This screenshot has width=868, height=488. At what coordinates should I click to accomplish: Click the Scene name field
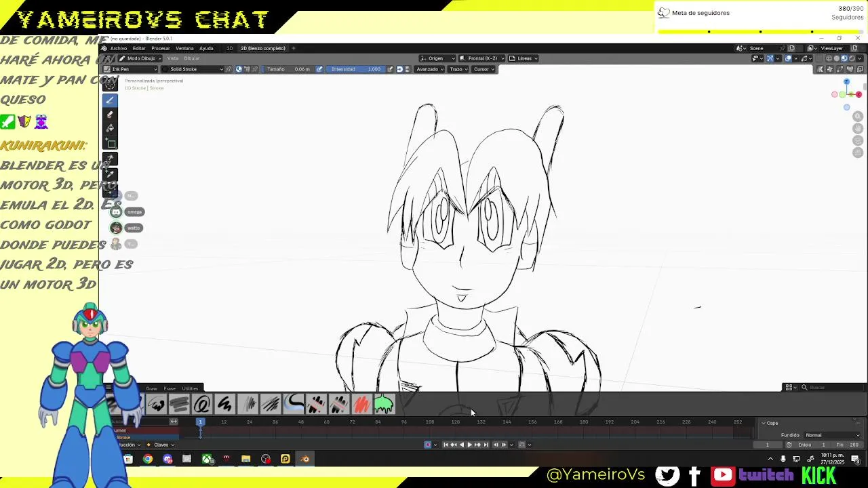pos(762,48)
